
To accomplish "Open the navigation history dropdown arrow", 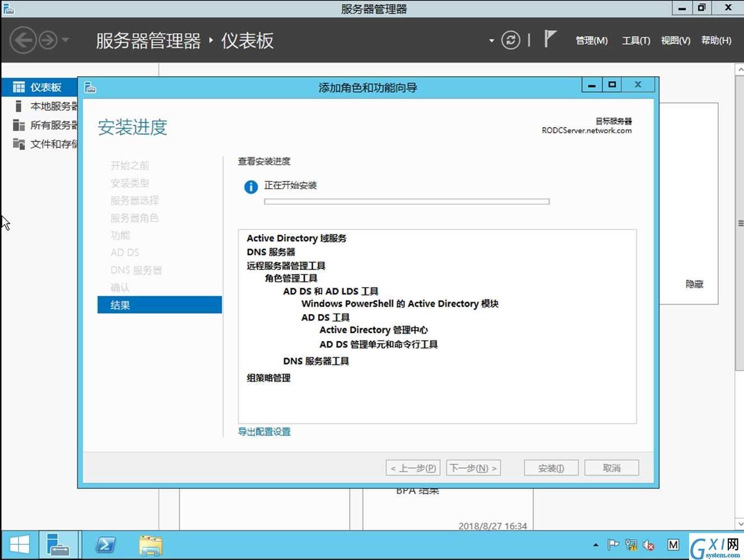I will coord(66,40).
